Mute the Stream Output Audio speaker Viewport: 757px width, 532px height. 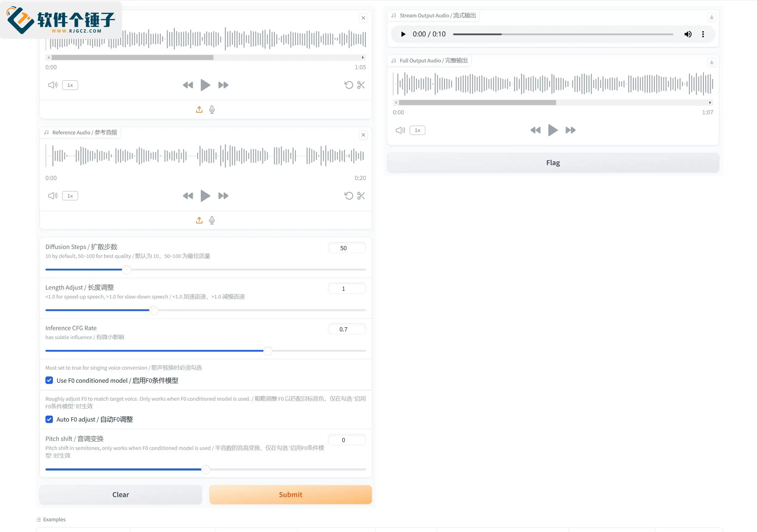coord(688,34)
